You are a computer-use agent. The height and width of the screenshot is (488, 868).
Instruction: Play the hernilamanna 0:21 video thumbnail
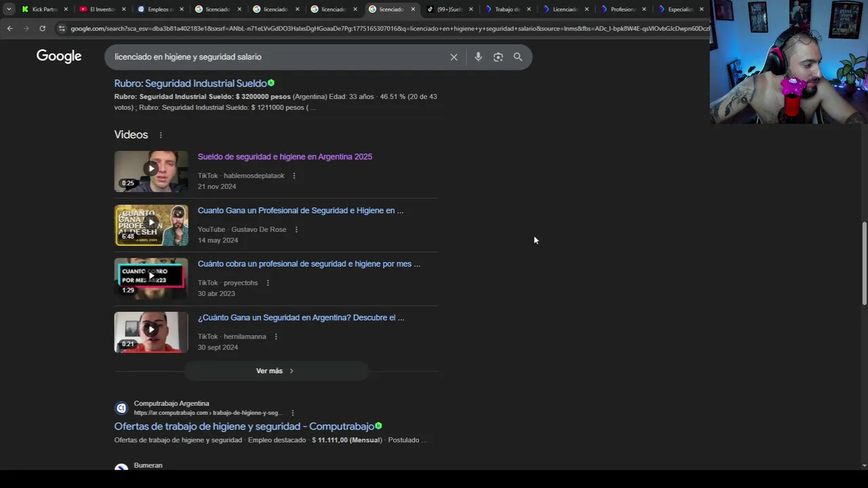[151, 332]
